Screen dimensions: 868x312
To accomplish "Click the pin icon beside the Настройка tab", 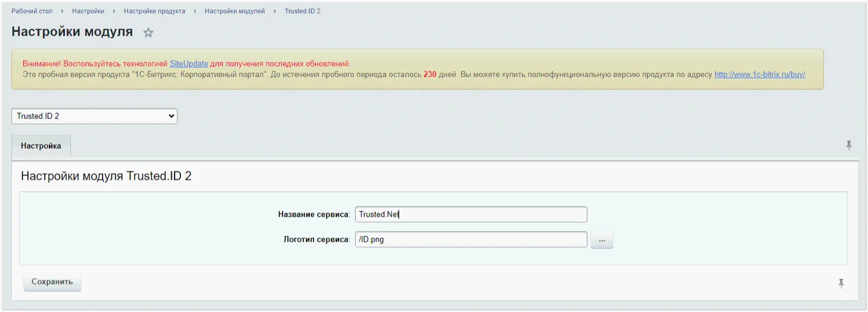I will pos(849,145).
